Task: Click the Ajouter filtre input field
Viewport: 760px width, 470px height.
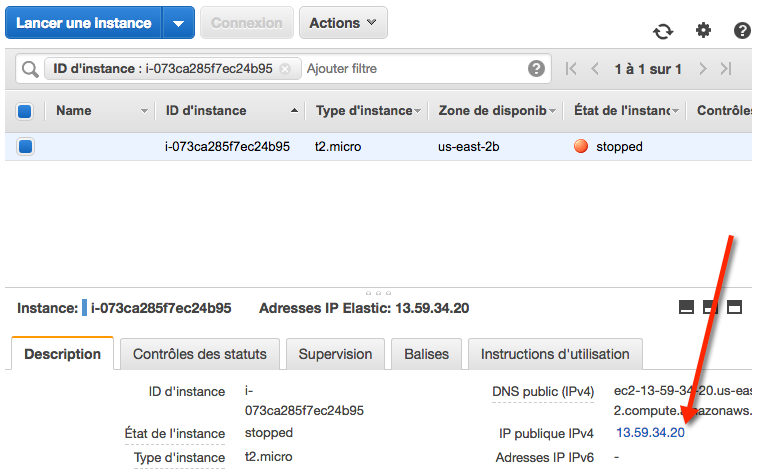Action: point(410,69)
